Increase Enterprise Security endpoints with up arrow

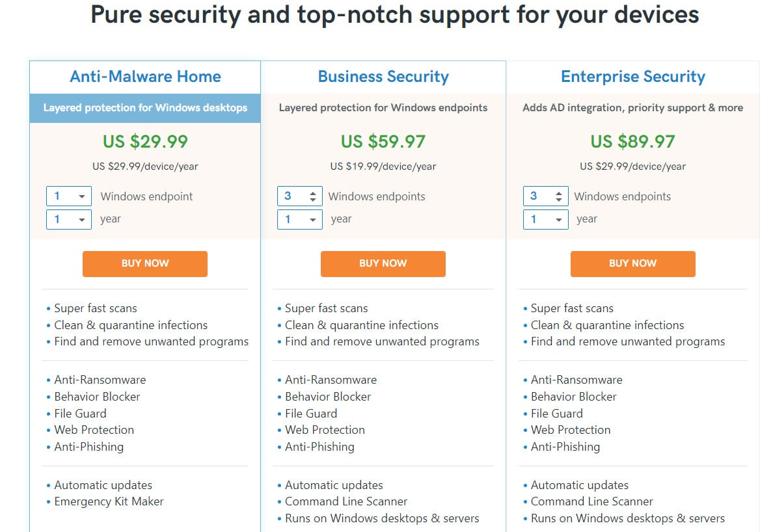pos(558,193)
